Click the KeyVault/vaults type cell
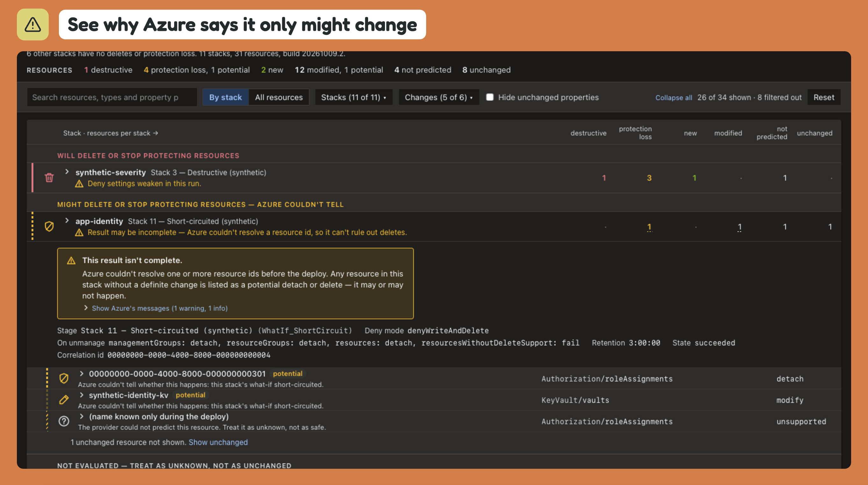Image resolution: width=868 pixels, height=485 pixels. [x=575, y=400]
